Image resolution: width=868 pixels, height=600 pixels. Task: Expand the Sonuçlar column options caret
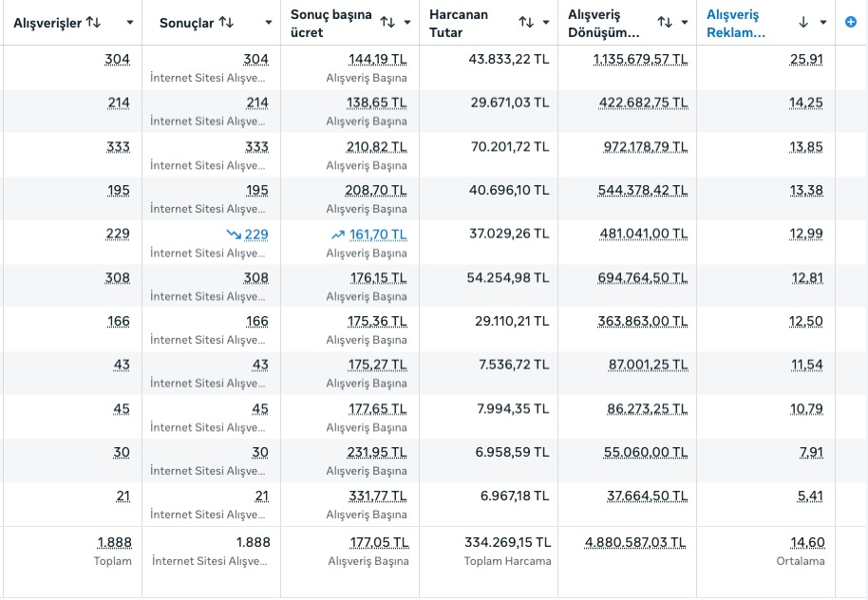269,22
